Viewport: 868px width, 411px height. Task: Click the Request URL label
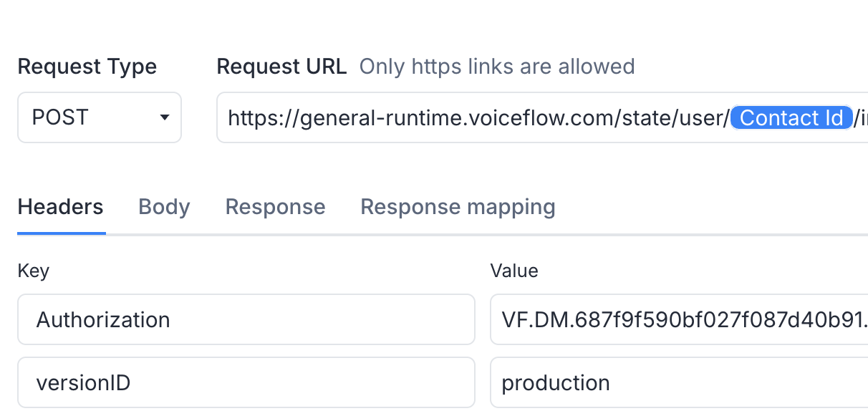[x=281, y=67]
